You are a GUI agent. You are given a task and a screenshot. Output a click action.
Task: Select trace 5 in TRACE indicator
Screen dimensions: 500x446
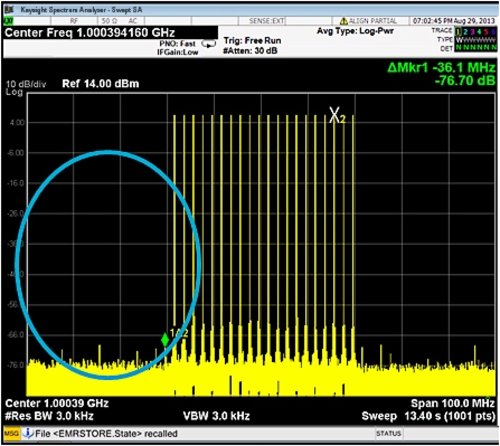486,31
